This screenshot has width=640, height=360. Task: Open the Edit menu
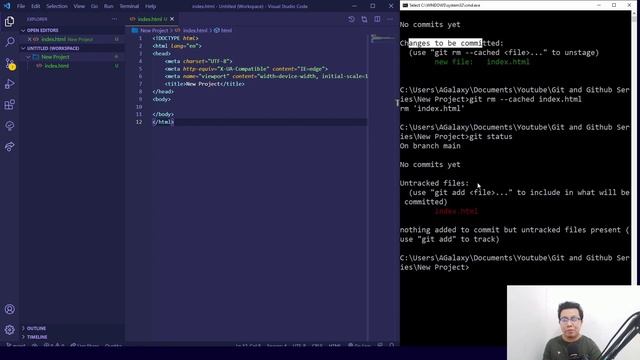coord(36,6)
